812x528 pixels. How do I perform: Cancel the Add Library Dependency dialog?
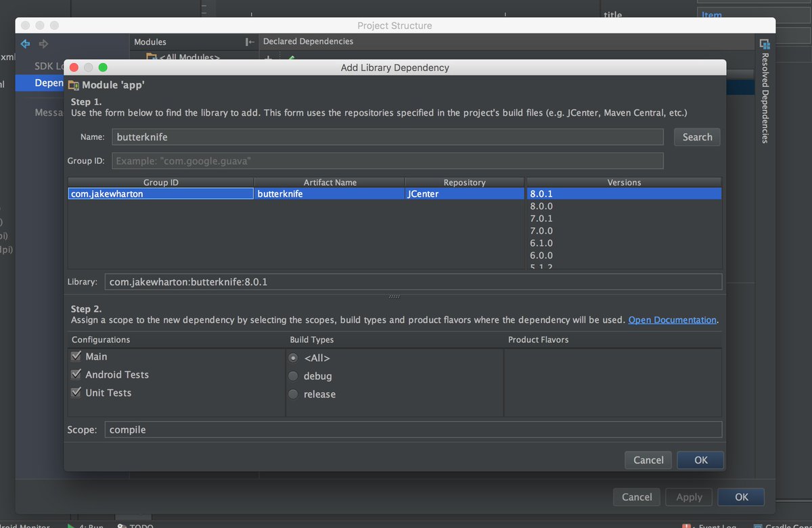pyautogui.click(x=648, y=460)
